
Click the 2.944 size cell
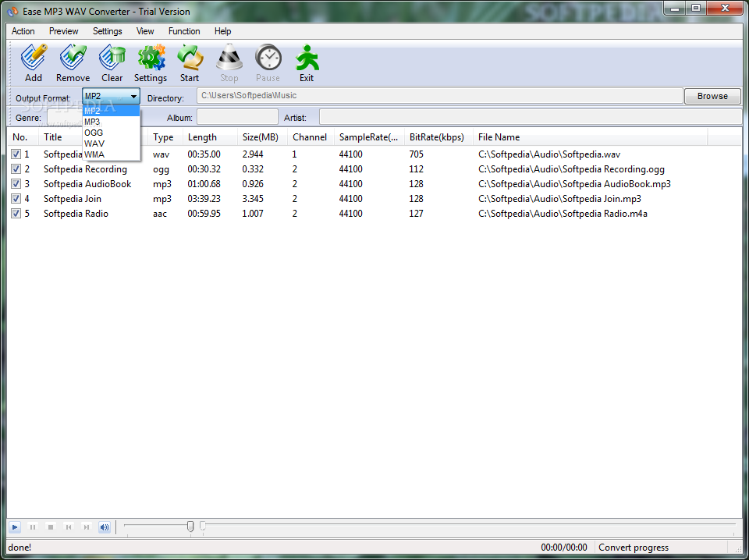click(x=253, y=154)
